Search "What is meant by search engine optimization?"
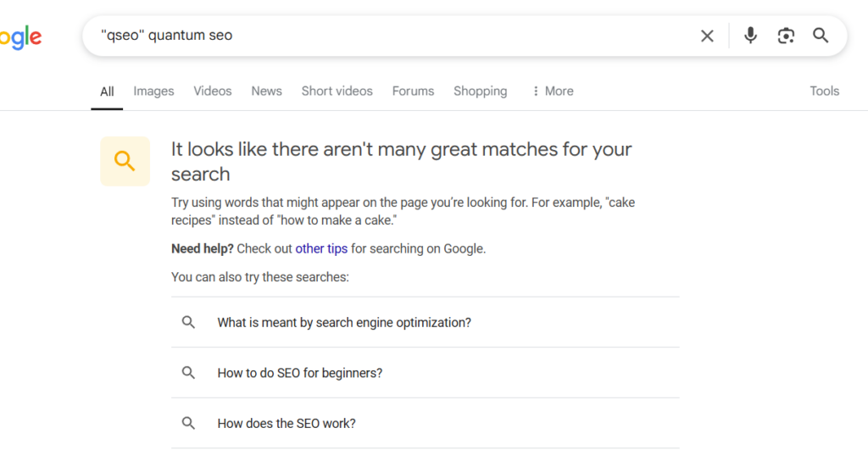 pos(426,323)
